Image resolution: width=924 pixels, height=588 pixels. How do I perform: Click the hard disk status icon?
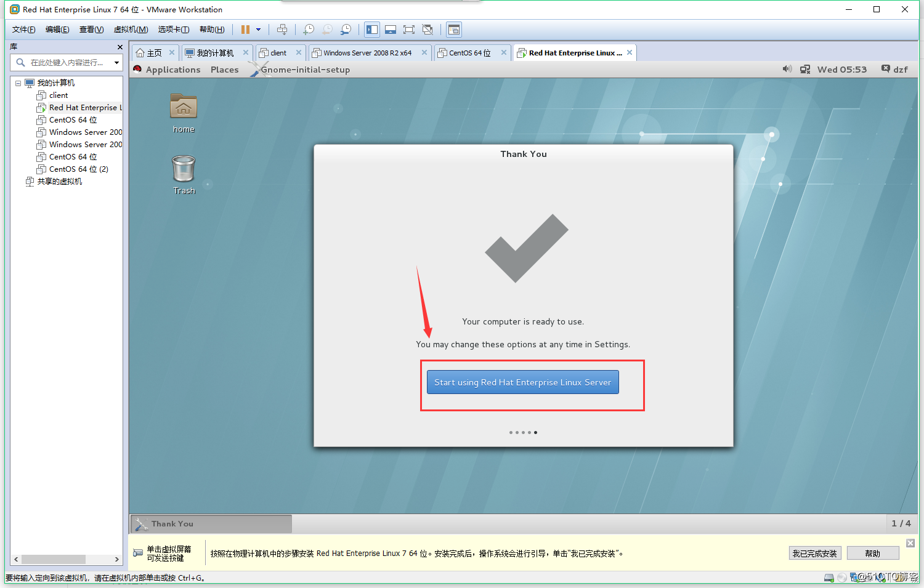[x=829, y=578]
